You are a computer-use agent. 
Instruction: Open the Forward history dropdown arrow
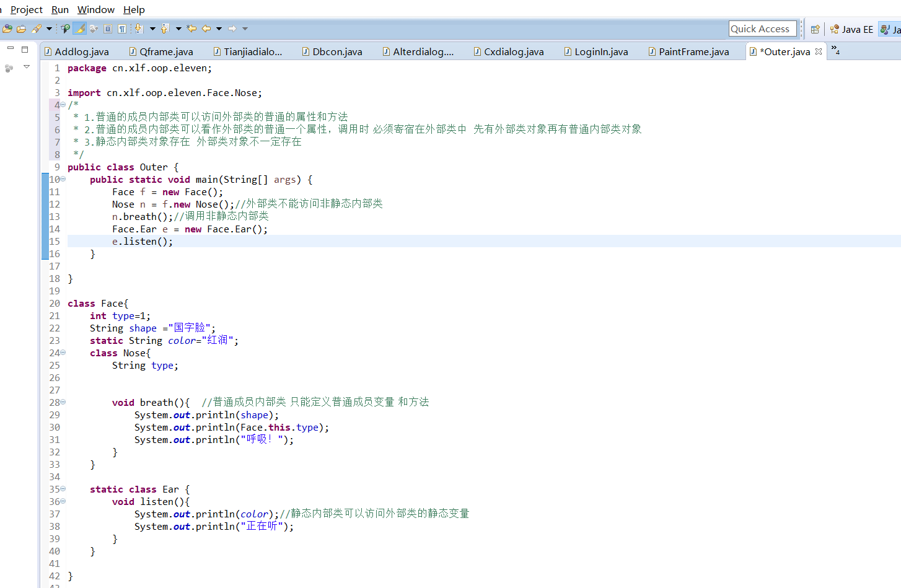(x=245, y=29)
